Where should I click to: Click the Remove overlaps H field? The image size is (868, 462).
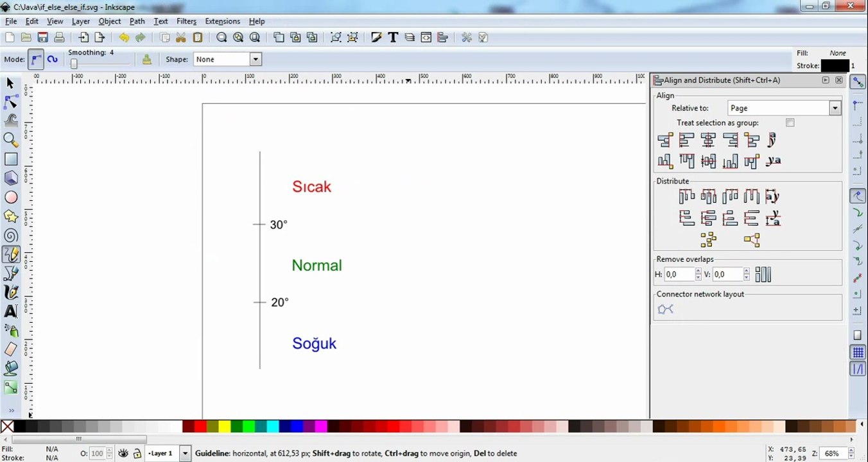point(680,275)
